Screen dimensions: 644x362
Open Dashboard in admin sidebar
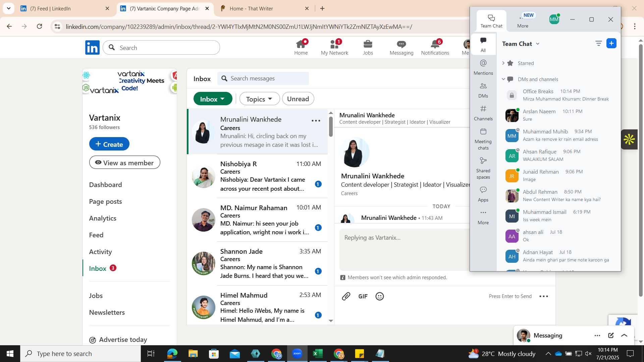(x=105, y=185)
